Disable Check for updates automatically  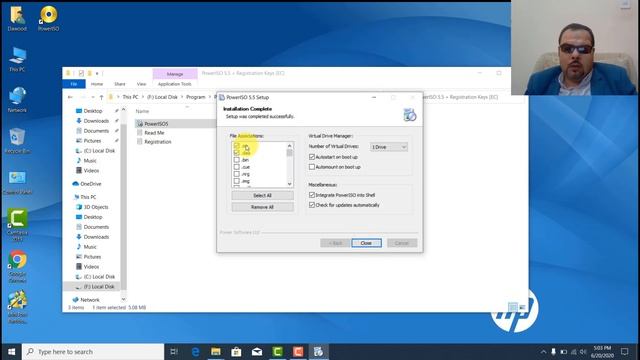pos(312,205)
